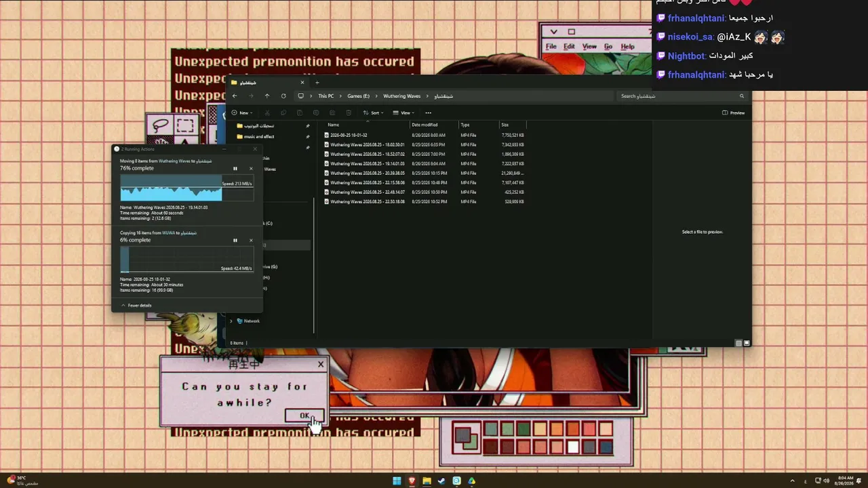Open the Sort dropdown menu
Screen dimensions: 868x488
(373, 113)
